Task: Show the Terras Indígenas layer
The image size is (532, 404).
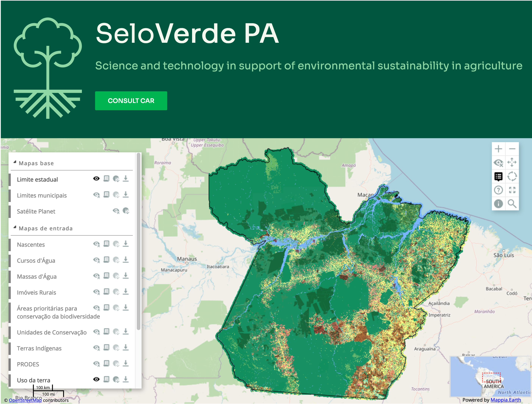Action: pyautogui.click(x=96, y=348)
